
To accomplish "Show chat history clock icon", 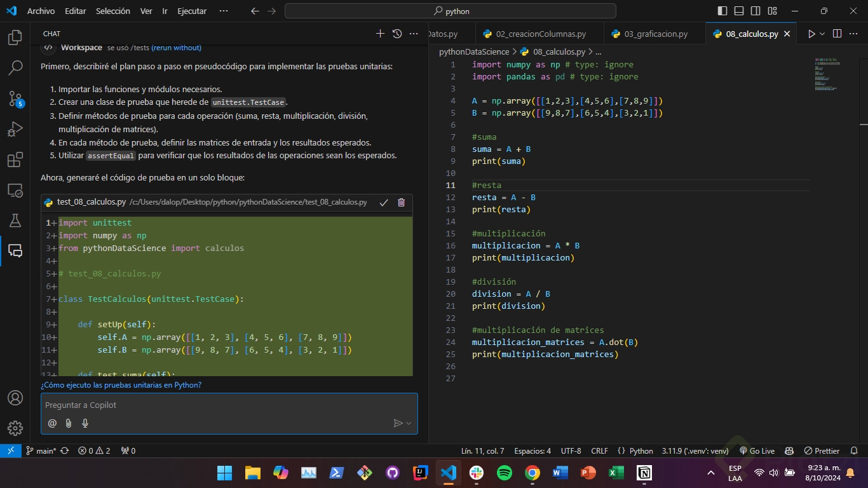I will (x=397, y=34).
